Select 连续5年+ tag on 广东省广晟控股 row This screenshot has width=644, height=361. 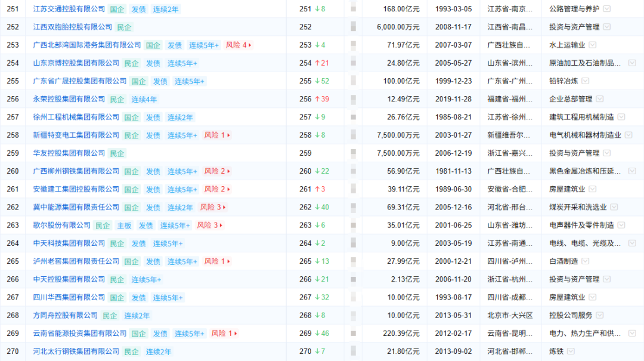189,81
